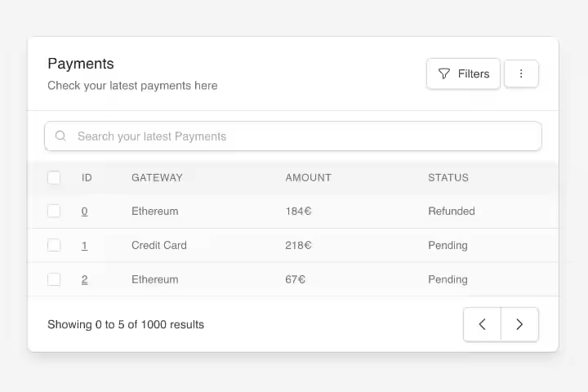588x392 pixels.
Task: Click the magnifier icon in search bar
Action: pyautogui.click(x=60, y=136)
